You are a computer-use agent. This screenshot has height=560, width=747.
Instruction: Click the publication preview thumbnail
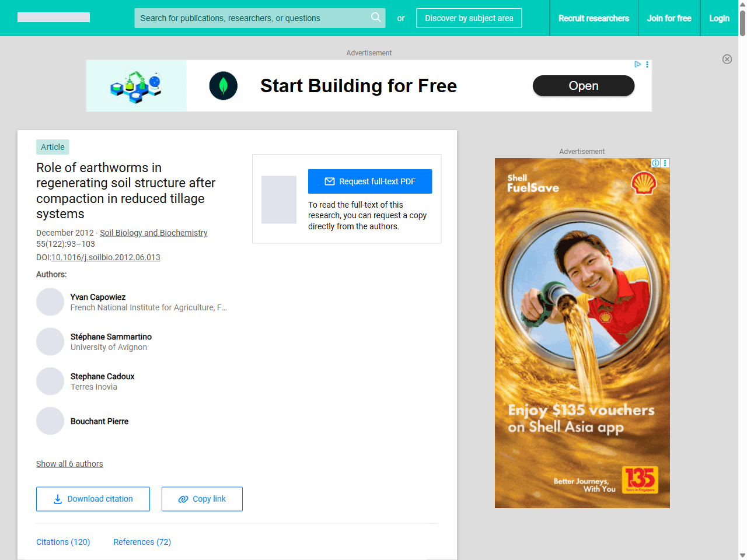click(279, 199)
